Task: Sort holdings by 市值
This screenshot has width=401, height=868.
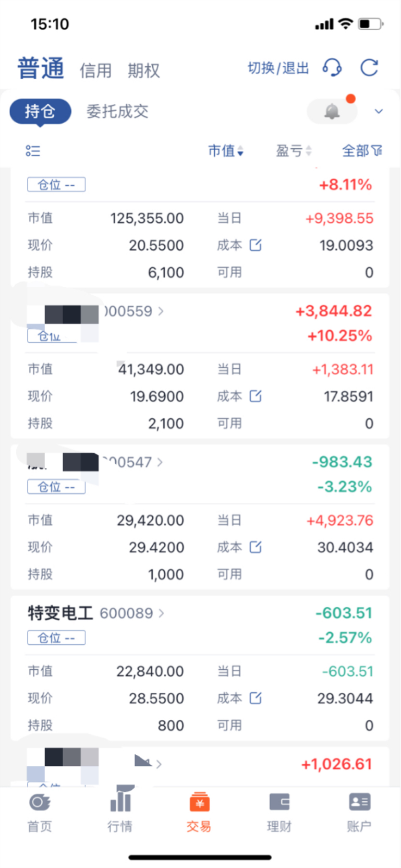Action: point(226,151)
